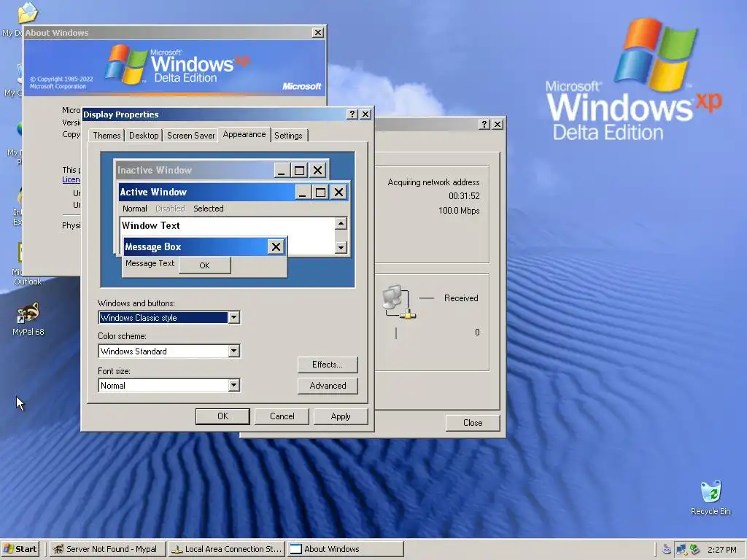Click the help button in Local Area Connection dialog
The image size is (747, 560).
(x=484, y=124)
